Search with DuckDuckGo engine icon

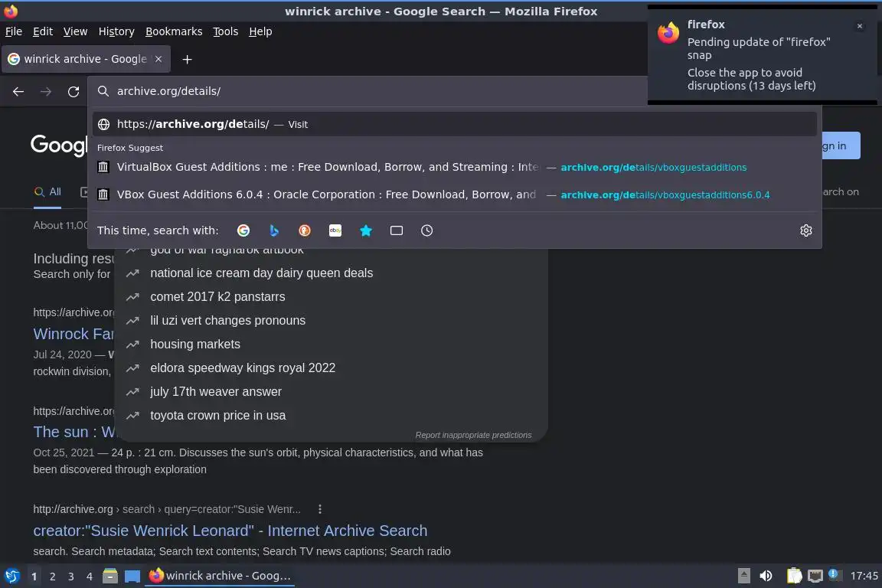[x=304, y=230]
